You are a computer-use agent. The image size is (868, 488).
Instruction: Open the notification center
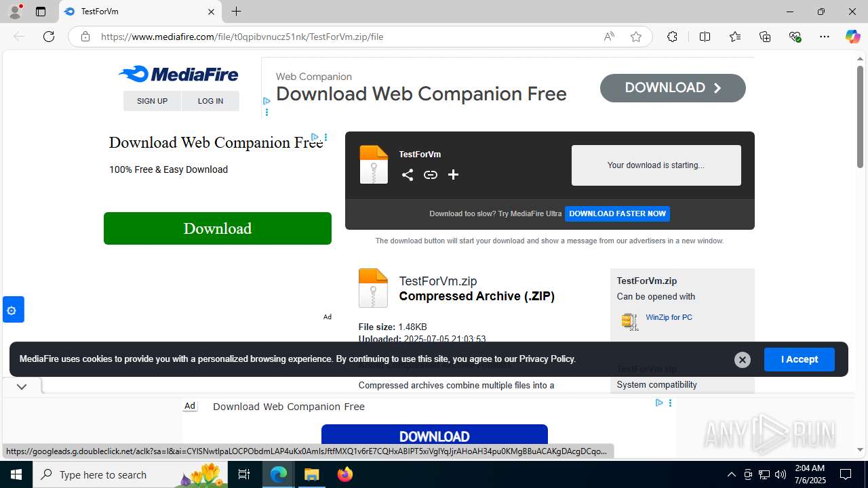point(846,474)
